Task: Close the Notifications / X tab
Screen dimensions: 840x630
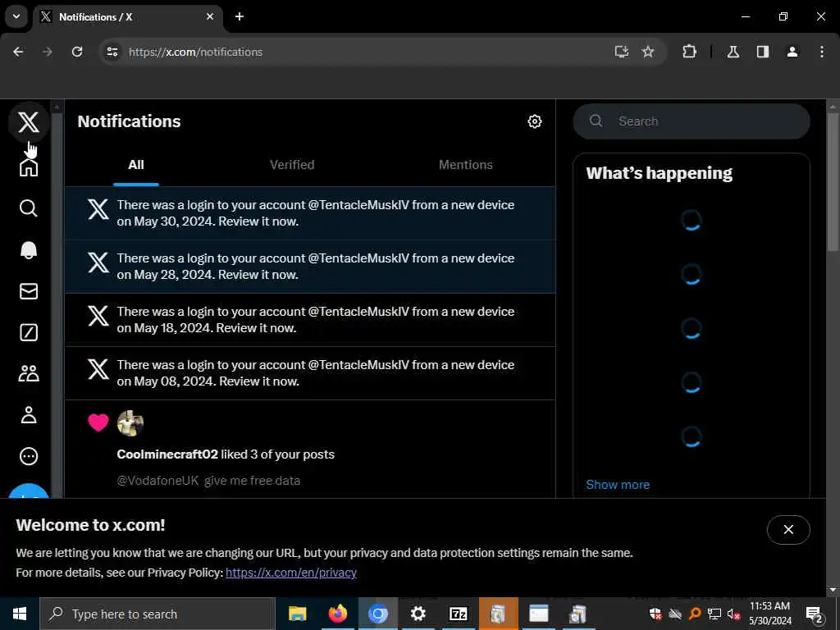Action: (x=210, y=16)
